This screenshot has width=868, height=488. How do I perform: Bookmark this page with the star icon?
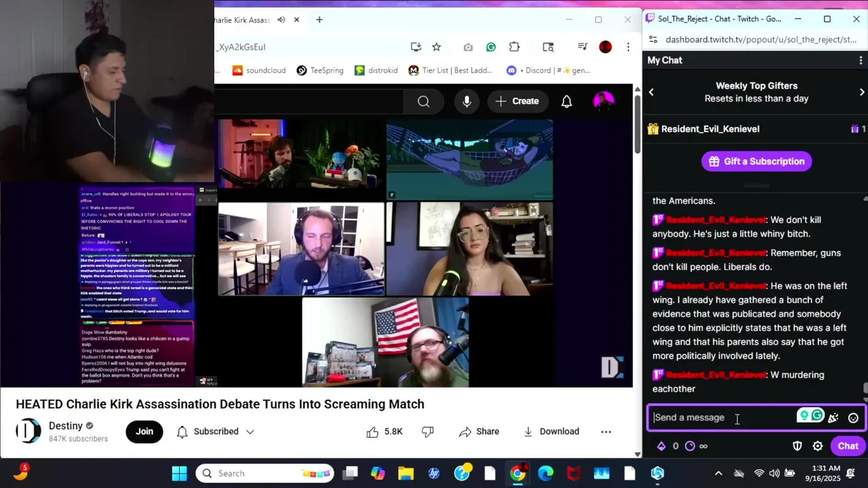[437, 47]
